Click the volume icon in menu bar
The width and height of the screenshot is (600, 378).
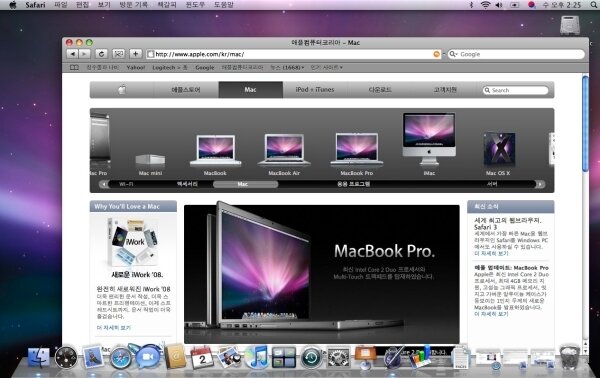point(499,5)
